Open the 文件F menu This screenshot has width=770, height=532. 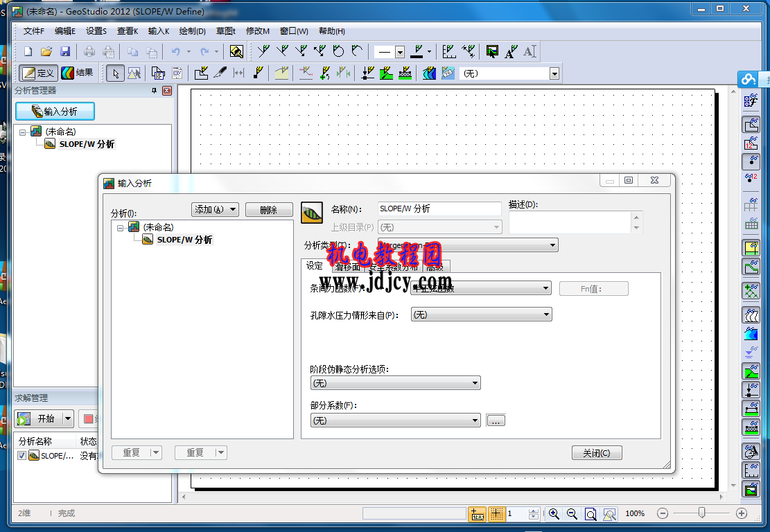pos(34,31)
